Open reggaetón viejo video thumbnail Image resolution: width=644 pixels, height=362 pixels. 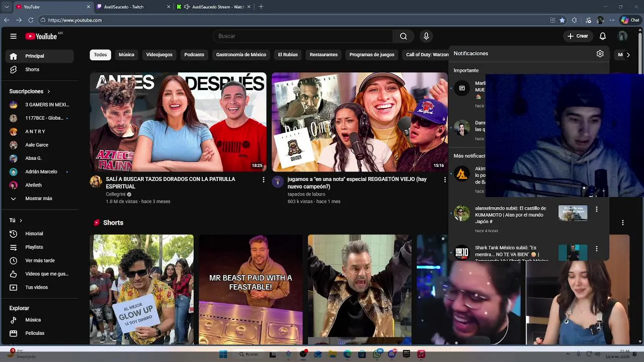[x=360, y=122]
